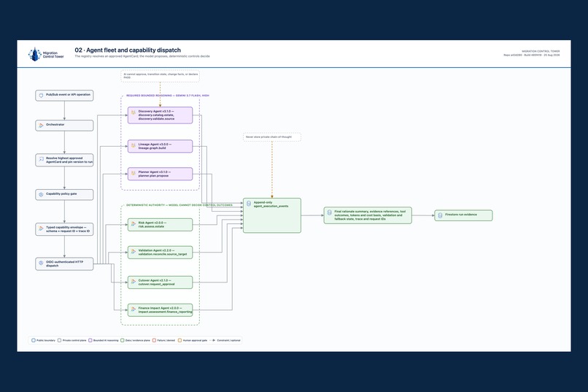
Task: Click the 'MIGRATION CONTROL TOWER' header text at right
Action: pyautogui.click(x=541, y=51)
